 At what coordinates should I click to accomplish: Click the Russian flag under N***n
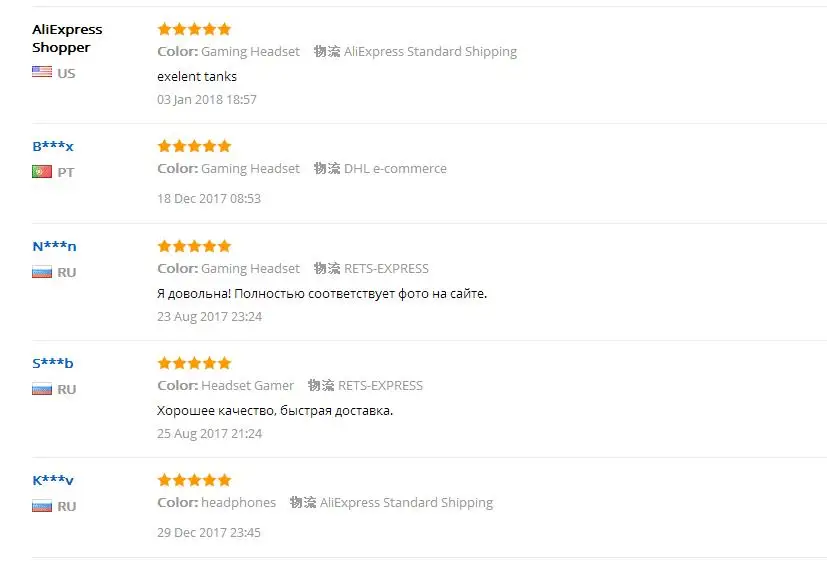point(42,272)
